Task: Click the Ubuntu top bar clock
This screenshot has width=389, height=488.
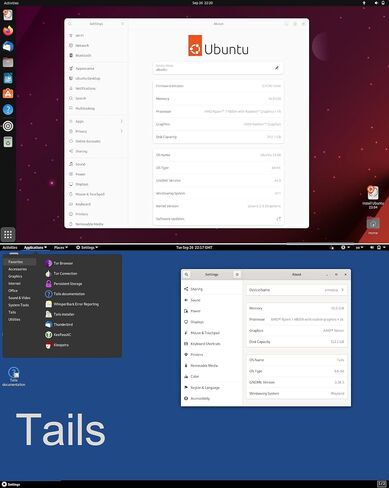Action: 202,3
